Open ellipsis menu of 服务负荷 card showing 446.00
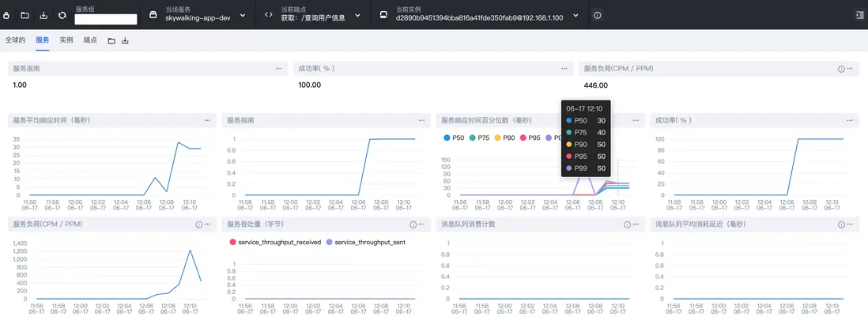 pyautogui.click(x=850, y=69)
